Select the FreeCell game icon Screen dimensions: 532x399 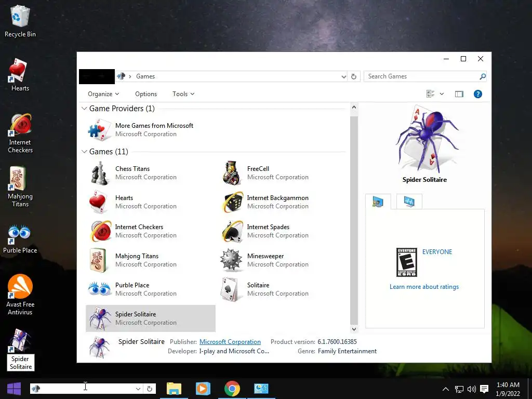click(232, 173)
